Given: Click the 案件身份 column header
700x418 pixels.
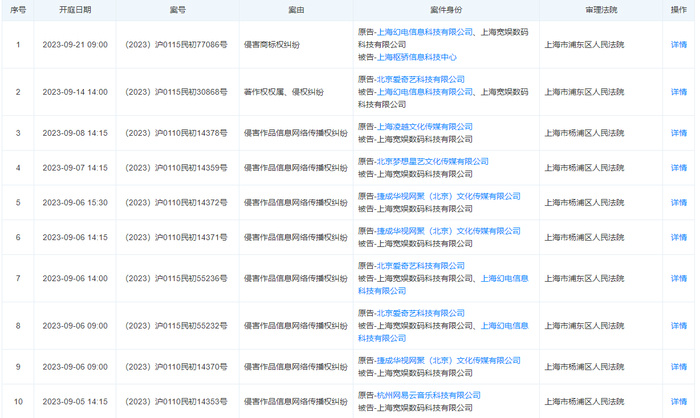Looking at the screenshot, I should pyautogui.click(x=446, y=10).
